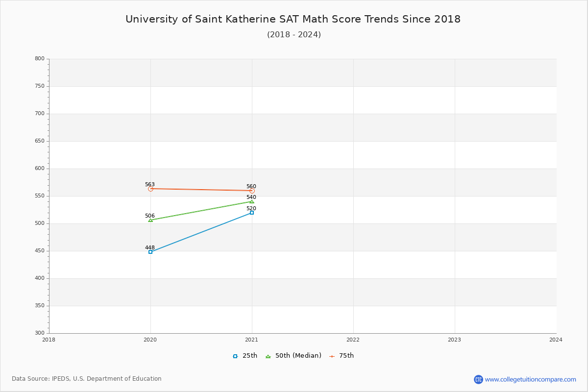This screenshot has height=392, width=588.
Task: Click the 2021 x-axis label
Action: pyautogui.click(x=252, y=340)
